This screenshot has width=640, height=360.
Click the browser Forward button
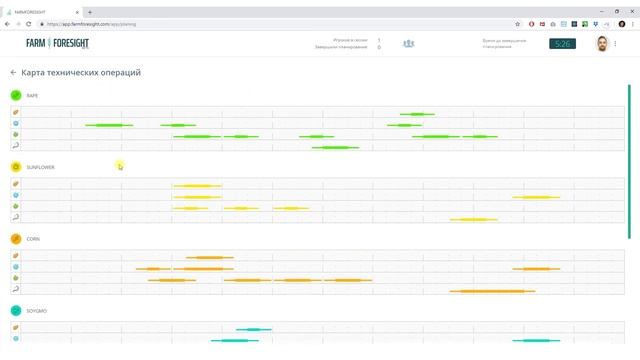point(18,24)
